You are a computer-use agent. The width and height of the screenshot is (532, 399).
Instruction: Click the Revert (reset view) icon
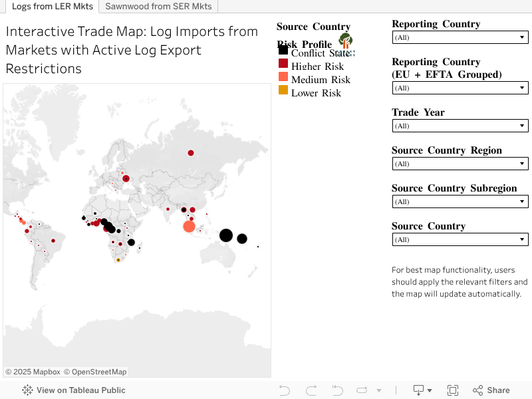point(337,390)
